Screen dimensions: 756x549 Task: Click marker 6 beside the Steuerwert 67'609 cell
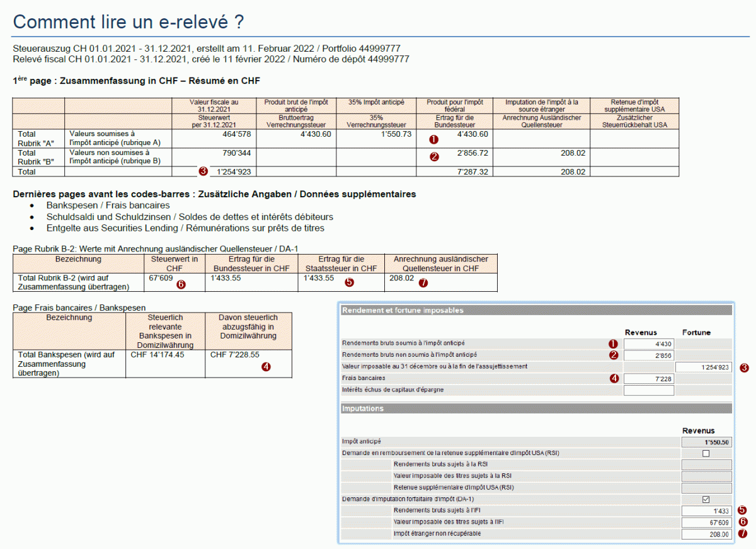pyautogui.click(x=181, y=284)
